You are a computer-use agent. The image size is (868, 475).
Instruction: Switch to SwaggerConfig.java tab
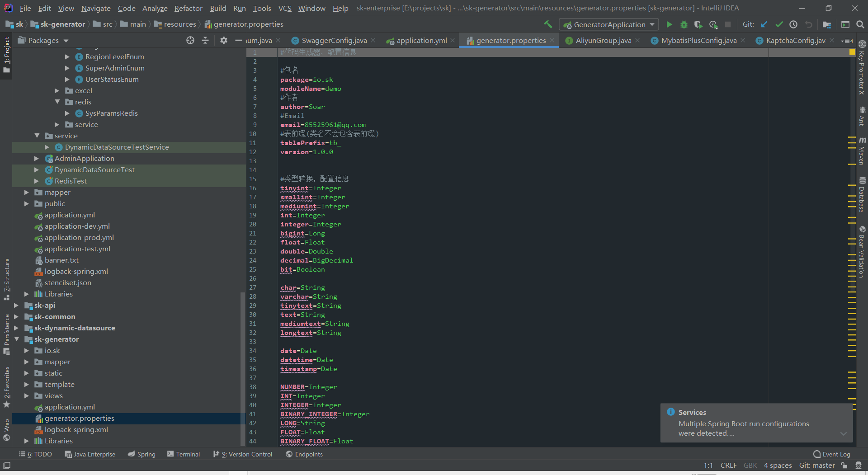pyautogui.click(x=334, y=41)
